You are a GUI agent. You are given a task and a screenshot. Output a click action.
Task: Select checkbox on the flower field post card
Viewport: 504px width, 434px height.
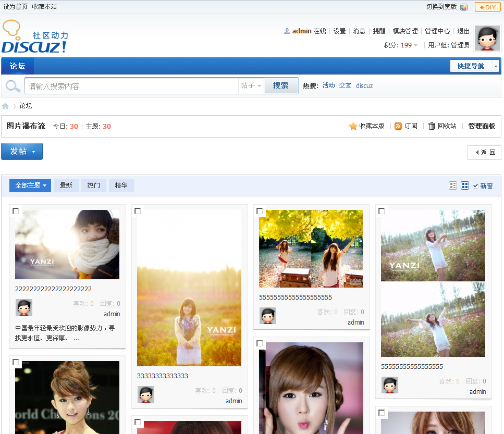coord(382,211)
